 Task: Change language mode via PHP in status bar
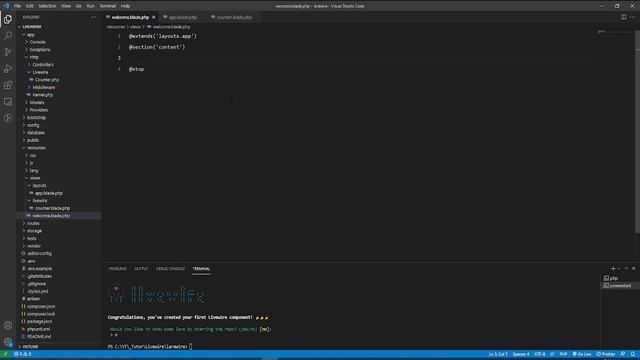(x=563, y=354)
